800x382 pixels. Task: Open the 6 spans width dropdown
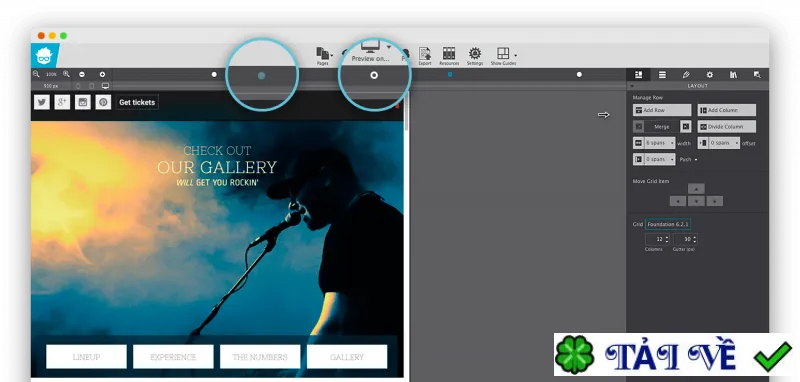point(660,143)
